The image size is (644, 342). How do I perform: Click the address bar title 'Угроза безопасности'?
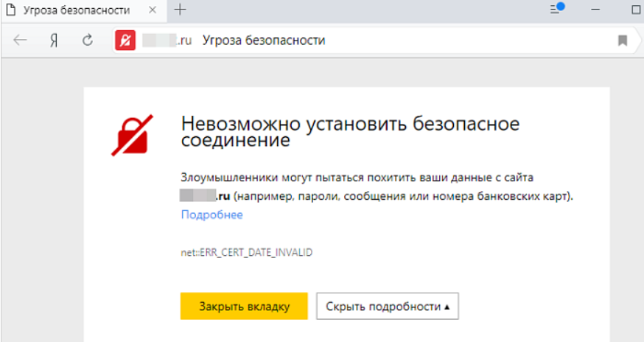coord(264,41)
